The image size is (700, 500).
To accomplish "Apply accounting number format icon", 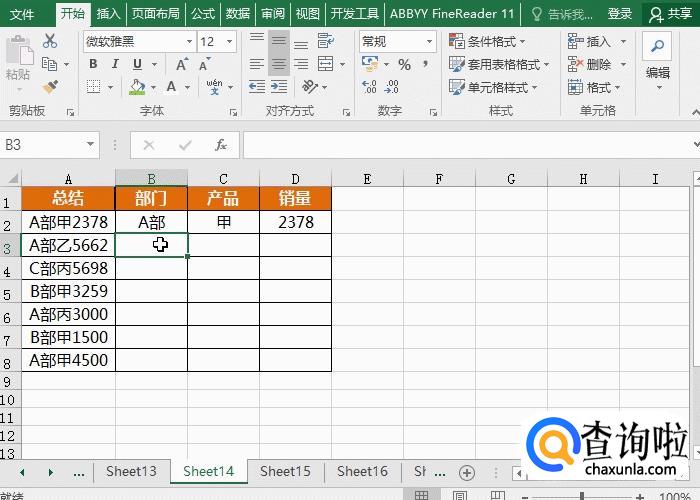I will click(x=370, y=64).
